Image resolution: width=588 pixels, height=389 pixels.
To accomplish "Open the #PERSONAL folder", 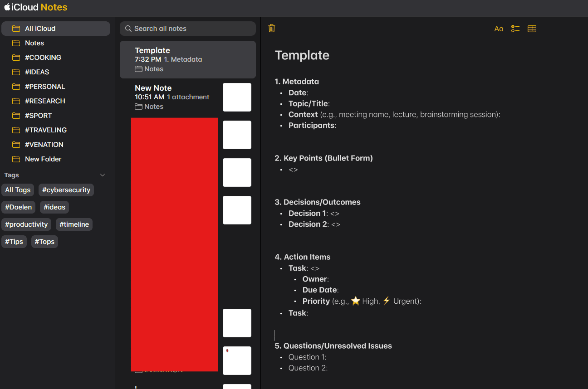I will (x=56, y=87).
